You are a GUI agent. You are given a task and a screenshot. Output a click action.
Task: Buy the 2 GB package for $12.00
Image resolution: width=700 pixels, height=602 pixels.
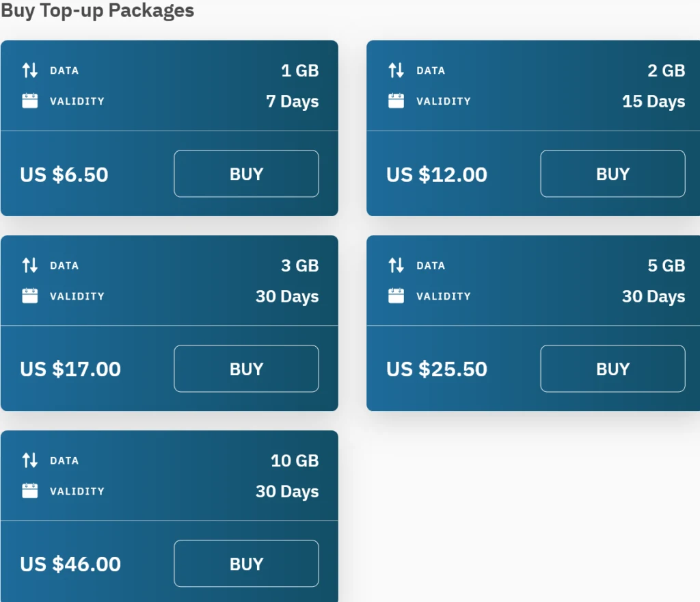click(x=612, y=174)
